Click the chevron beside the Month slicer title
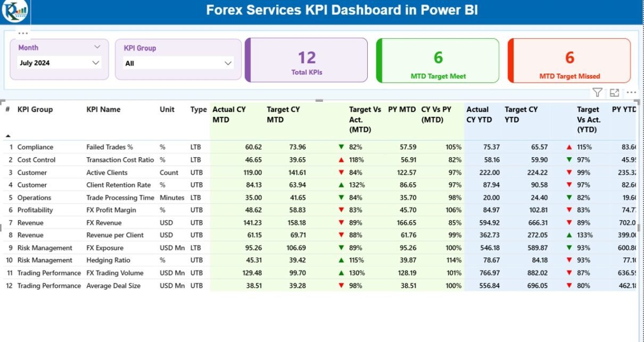The width and height of the screenshot is (644, 342). (97, 47)
